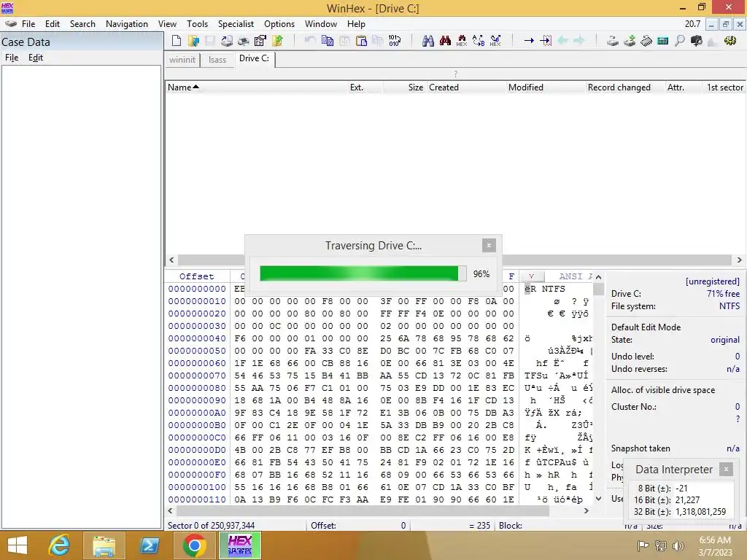Click the 16 Bit value 21,227

(687, 500)
